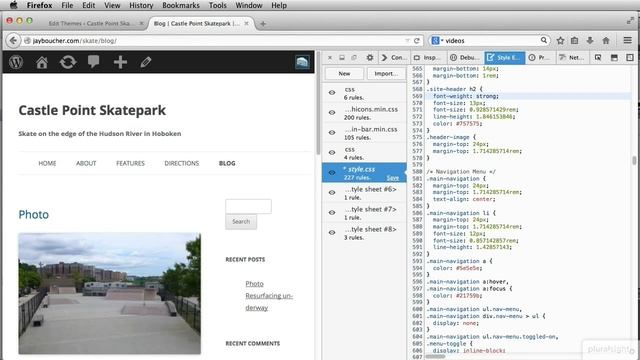
Task: Open developer tools in separate window icon
Action: (x=354, y=58)
